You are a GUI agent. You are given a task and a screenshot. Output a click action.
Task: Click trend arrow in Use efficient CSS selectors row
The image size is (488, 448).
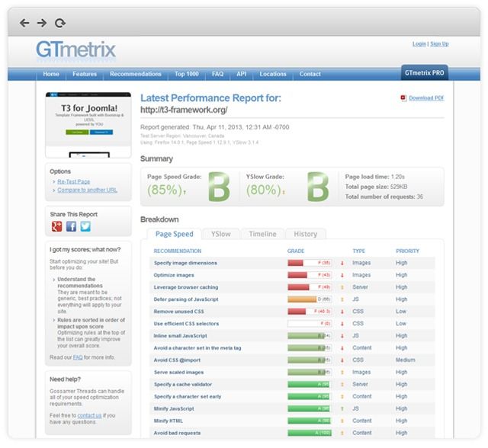click(x=342, y=324)
